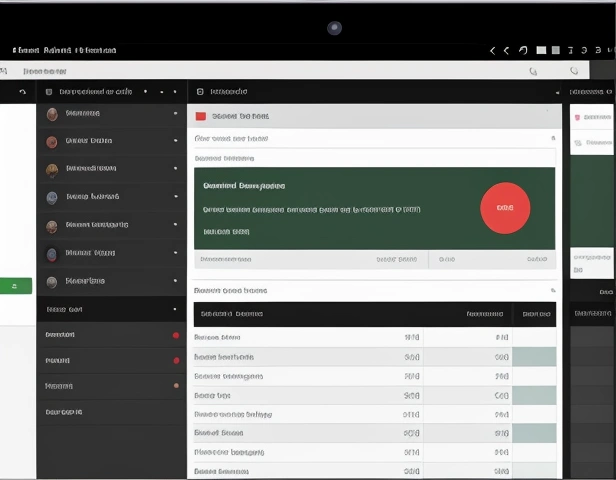Click the panel icon in the main panel header
Image resolution: width=616 pixels, height=480 pixels.
tap(201, 92)
